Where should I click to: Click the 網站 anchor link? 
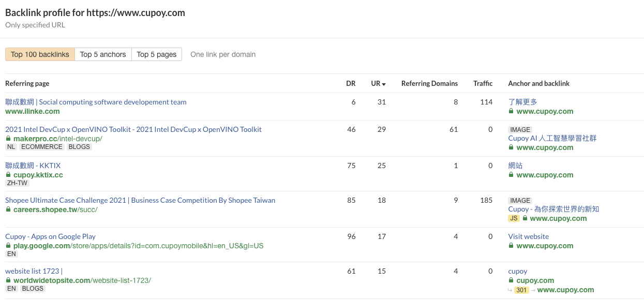pyautogui.click(x=516, y=166)
